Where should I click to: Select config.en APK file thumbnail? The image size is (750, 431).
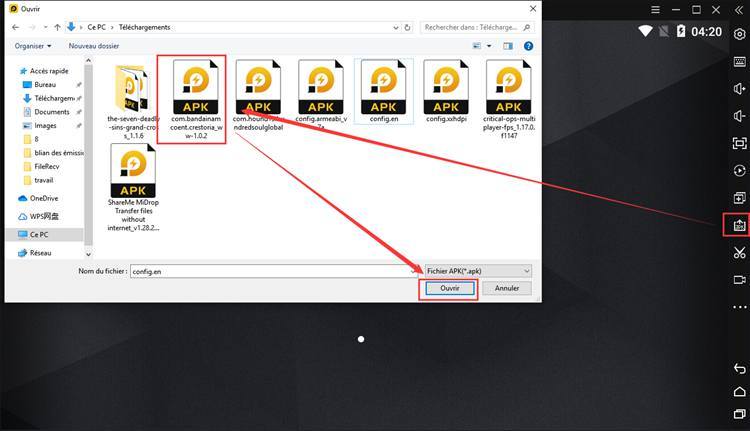(x=384, y=87)
